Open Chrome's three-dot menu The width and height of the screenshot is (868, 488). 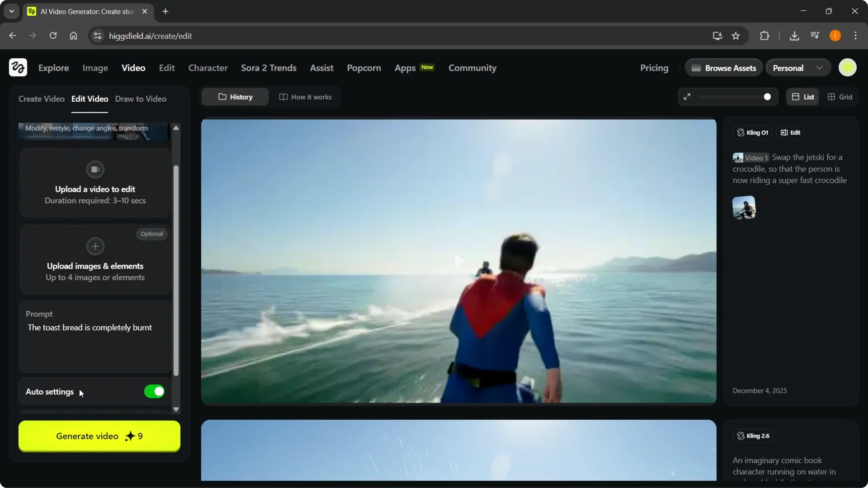[856, 36]
